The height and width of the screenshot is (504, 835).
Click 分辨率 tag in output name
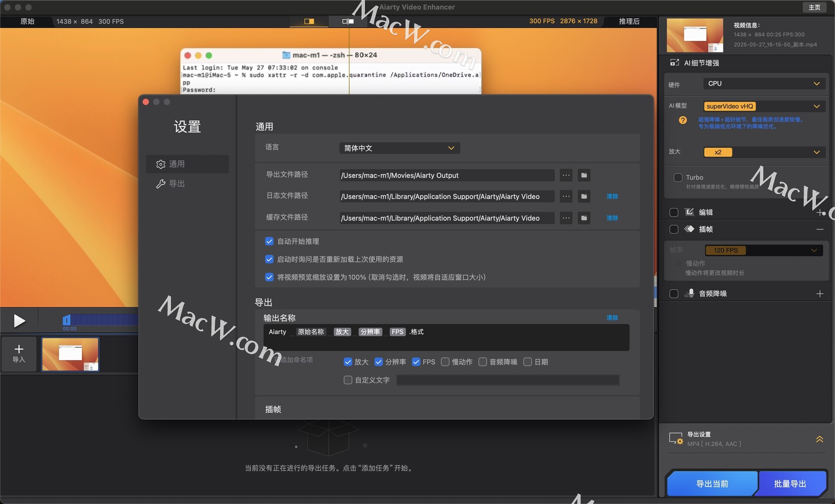point(370,332)
